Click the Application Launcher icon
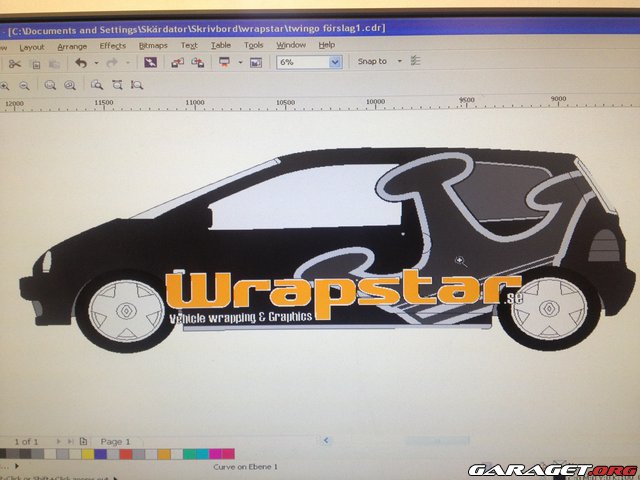640x480 pixels. 224,63
